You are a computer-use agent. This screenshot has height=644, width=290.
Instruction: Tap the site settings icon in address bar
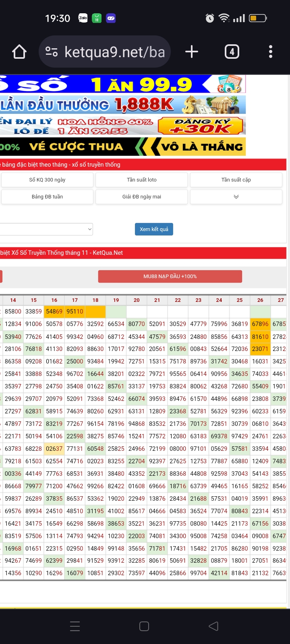52,52
